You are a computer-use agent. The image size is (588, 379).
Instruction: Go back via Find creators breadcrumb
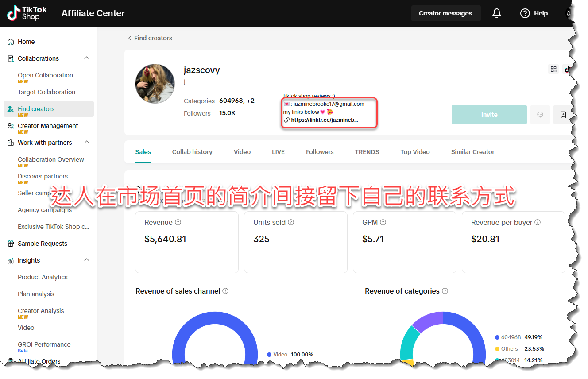(153, 38)
